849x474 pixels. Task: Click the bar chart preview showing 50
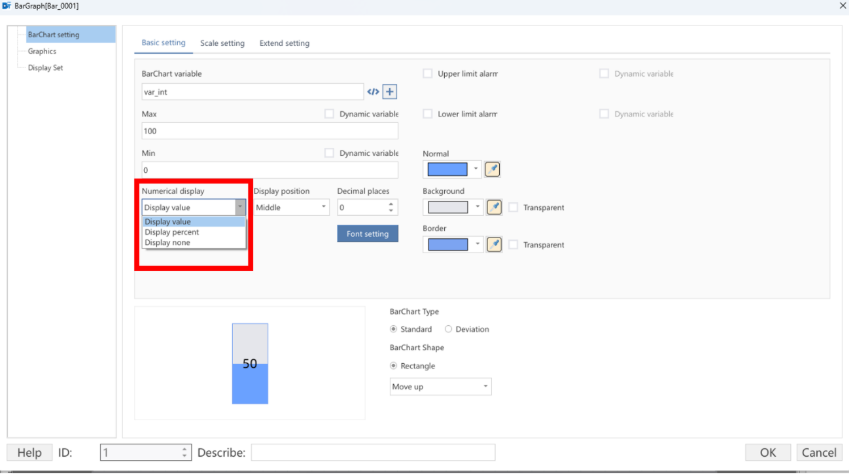[x=250, y=363]
